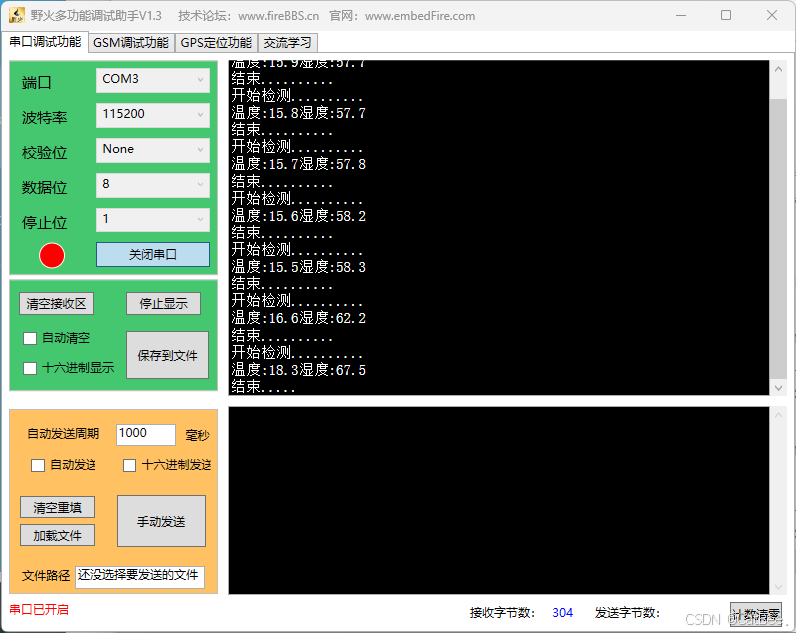796x633 pixels.
Task: Enable the 十六进制发送 checkbox
Action: [129, 465]
